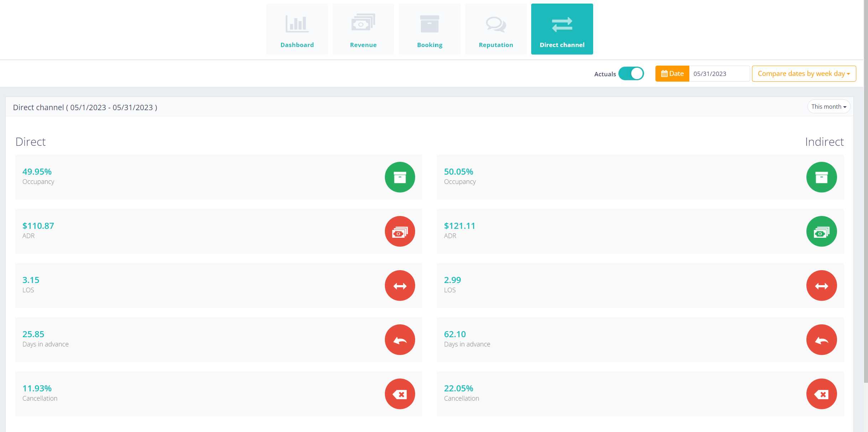Click the Direct ADR value $110.87

pos(38,226)
